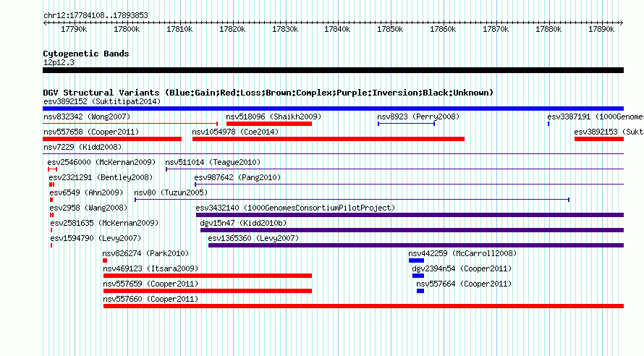Viewport: 644px width, 356px height.
Task: Click the 17800k ruler position
Action: tap(127, 29)
